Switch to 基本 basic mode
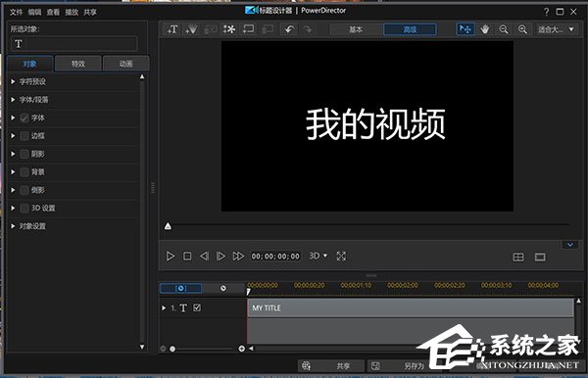Screen dimensions: 588x378 356,29
